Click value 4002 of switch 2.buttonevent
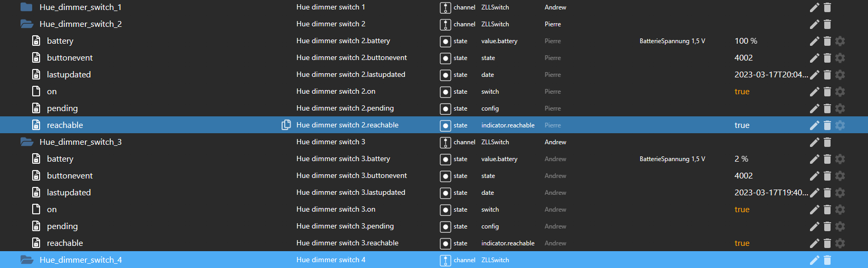 (x=744, y=58)
